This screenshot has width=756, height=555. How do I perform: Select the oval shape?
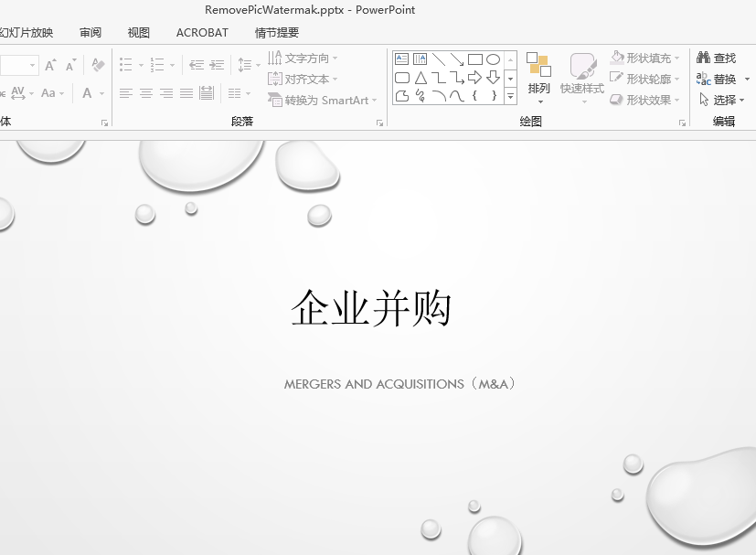pyautogui.click(x=493, y=59)
